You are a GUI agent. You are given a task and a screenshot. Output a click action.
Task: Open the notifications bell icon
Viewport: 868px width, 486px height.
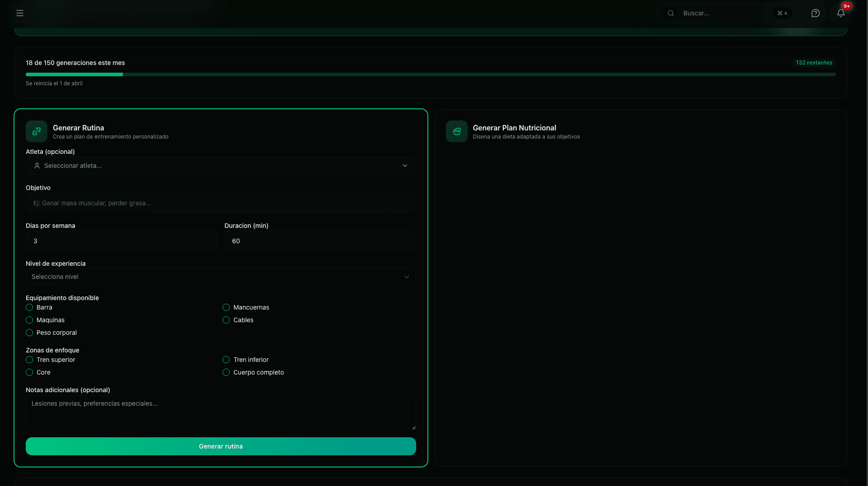840,13
